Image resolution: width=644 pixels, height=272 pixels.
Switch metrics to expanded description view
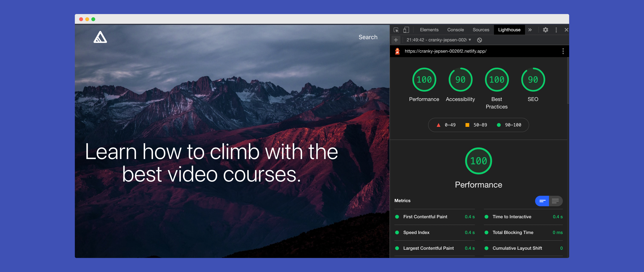(x=556, y=201)
